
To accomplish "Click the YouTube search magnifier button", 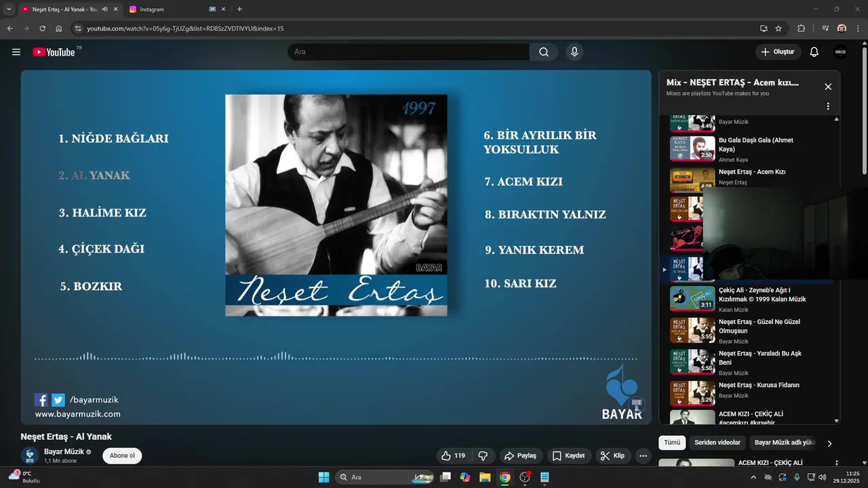I will pos(544,52).
